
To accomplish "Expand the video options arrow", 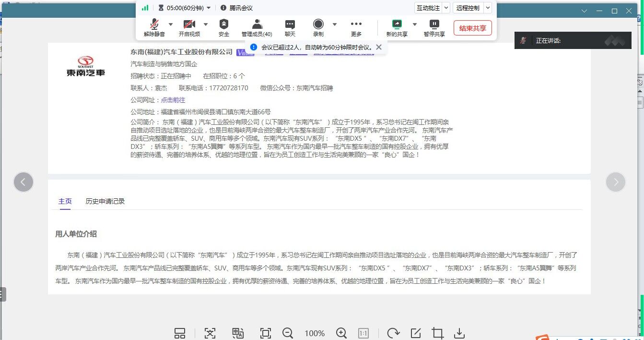I will click(206, 24).
